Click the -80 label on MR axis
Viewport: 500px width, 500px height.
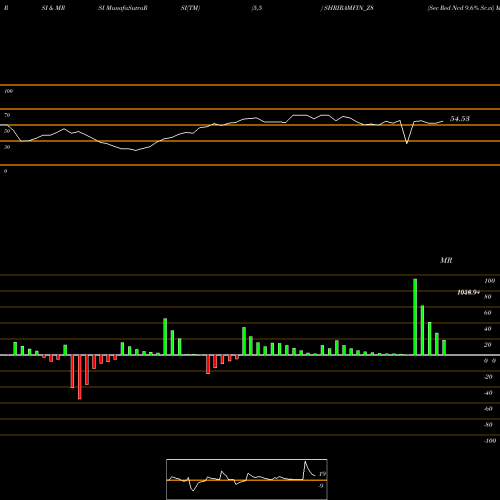point(488,425)
